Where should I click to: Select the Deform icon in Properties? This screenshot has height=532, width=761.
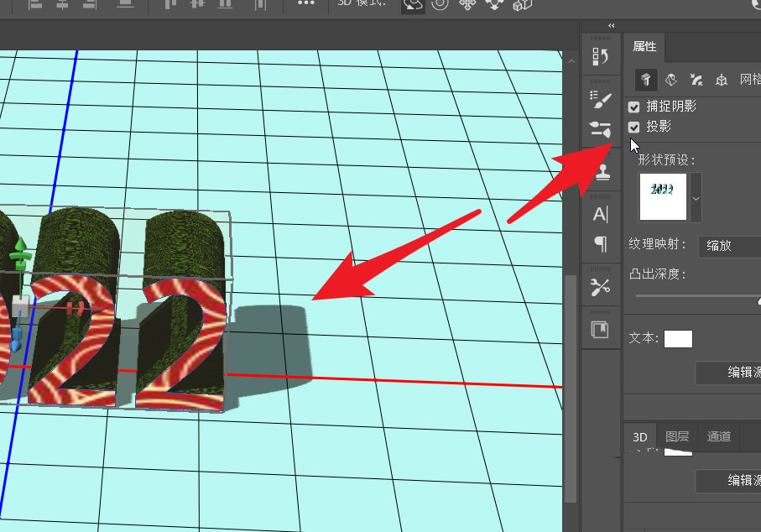point(670,80)
